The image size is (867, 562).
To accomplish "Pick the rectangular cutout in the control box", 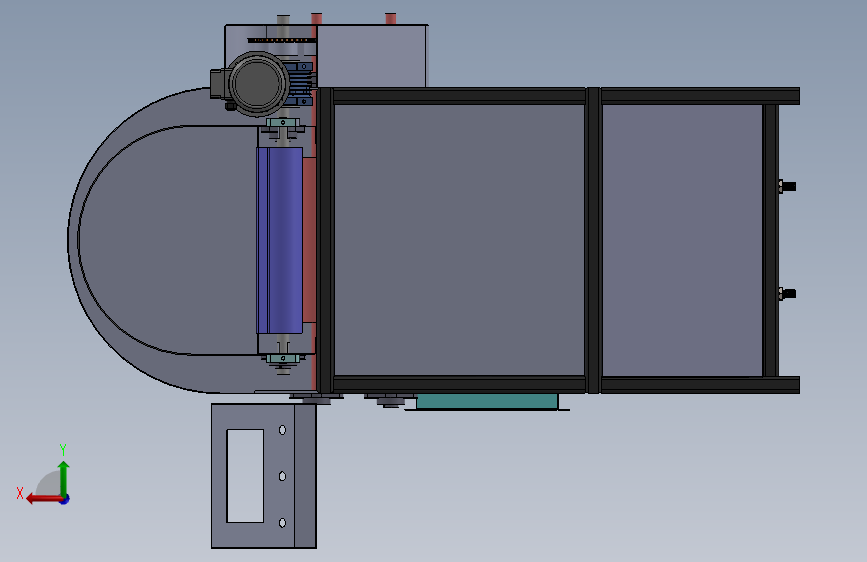I will coord(245,476).
